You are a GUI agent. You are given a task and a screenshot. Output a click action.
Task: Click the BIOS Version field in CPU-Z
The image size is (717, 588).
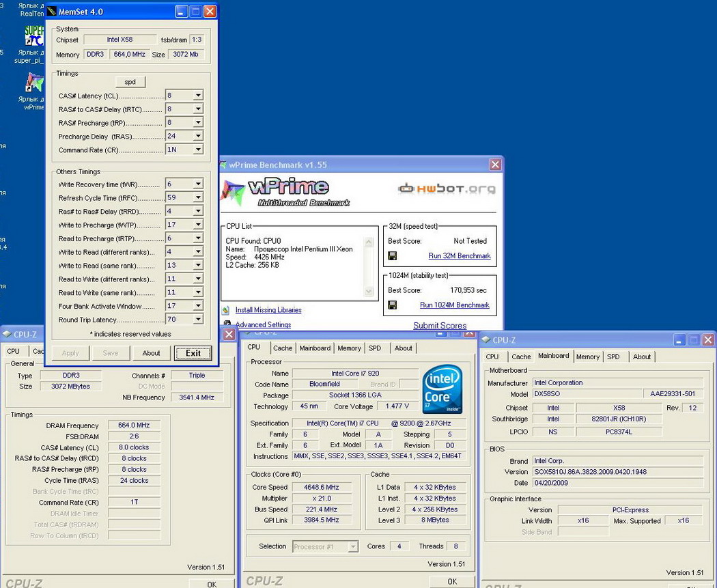(x=618, y=472)
